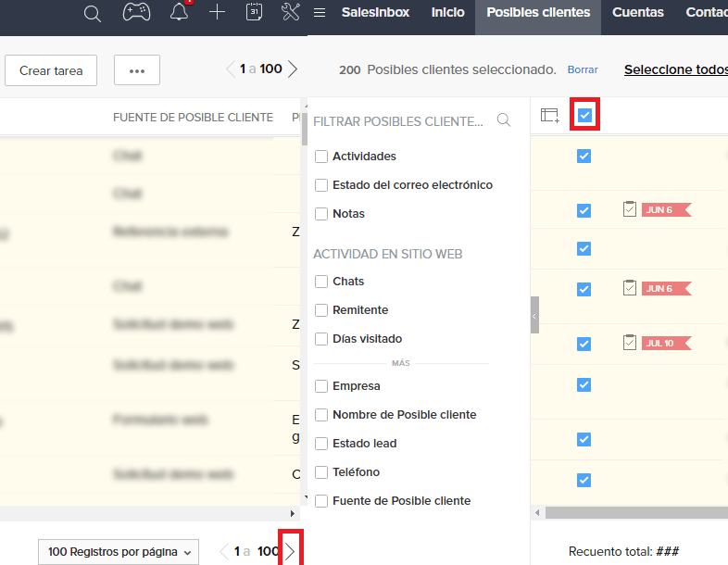This screenshot has width=728, height=565.
Task: Open the 100 Registros por página dropdown
Action: [x=120, y=552]
